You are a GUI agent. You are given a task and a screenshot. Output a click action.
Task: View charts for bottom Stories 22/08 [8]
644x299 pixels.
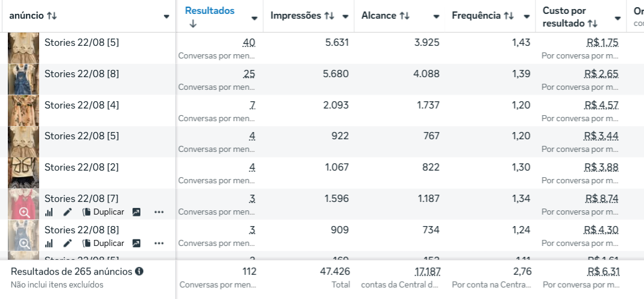(x=49, y=244)
